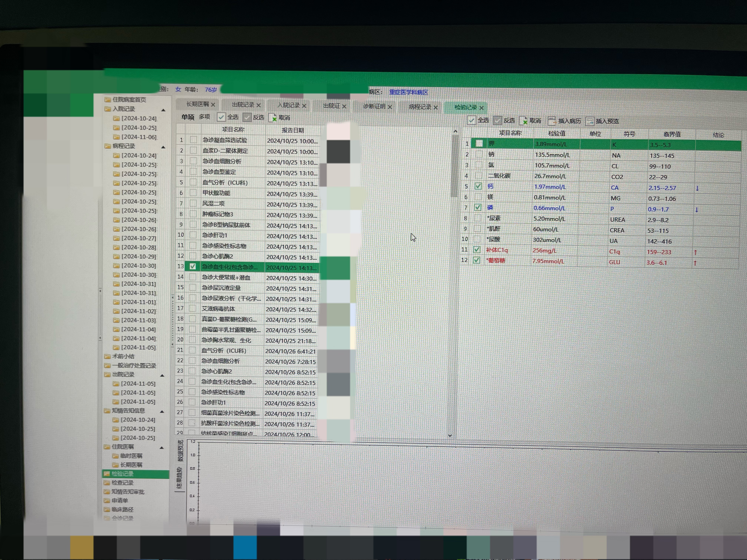Click the 反选 icon in left toolbar

[247, 117]
